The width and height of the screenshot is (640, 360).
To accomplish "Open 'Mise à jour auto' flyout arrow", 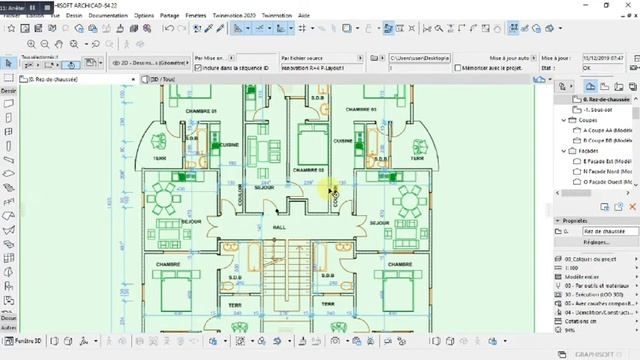I will click(x=533, y=58).
